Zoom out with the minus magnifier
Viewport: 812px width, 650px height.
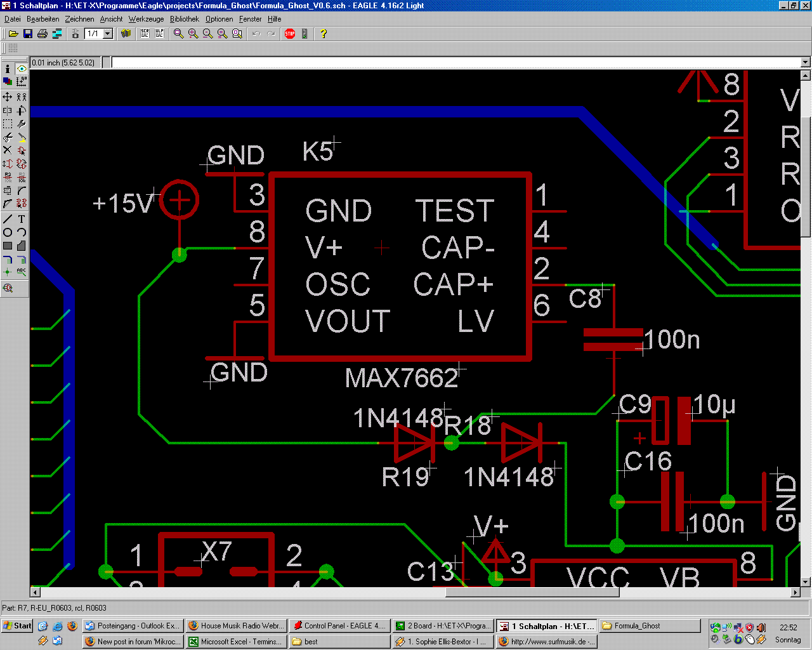[x=207, y=34]
